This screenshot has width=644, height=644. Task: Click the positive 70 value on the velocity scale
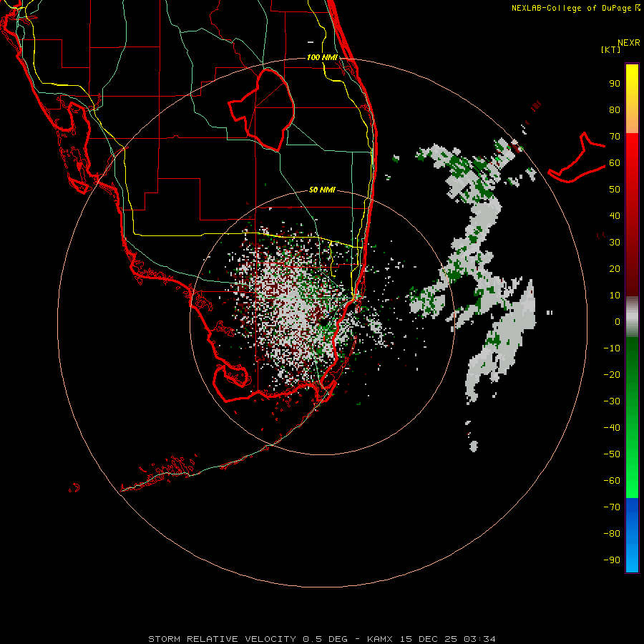tap(615, 137)
